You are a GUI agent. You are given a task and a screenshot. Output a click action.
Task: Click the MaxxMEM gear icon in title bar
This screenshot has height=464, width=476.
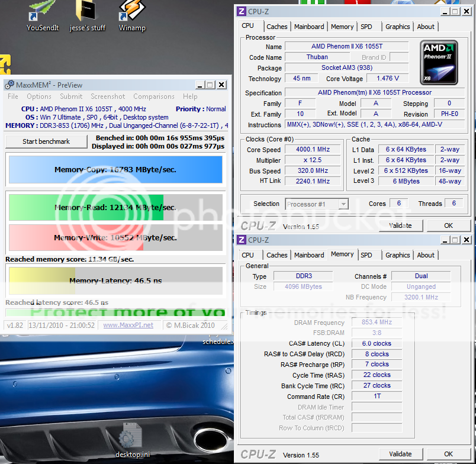click(x=9, y=85)
